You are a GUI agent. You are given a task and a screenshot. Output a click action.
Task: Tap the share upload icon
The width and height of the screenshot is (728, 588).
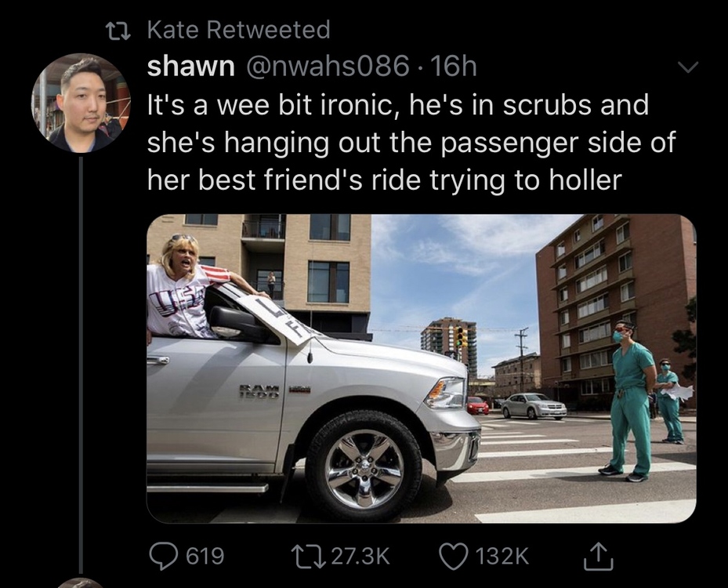point(598,556)
